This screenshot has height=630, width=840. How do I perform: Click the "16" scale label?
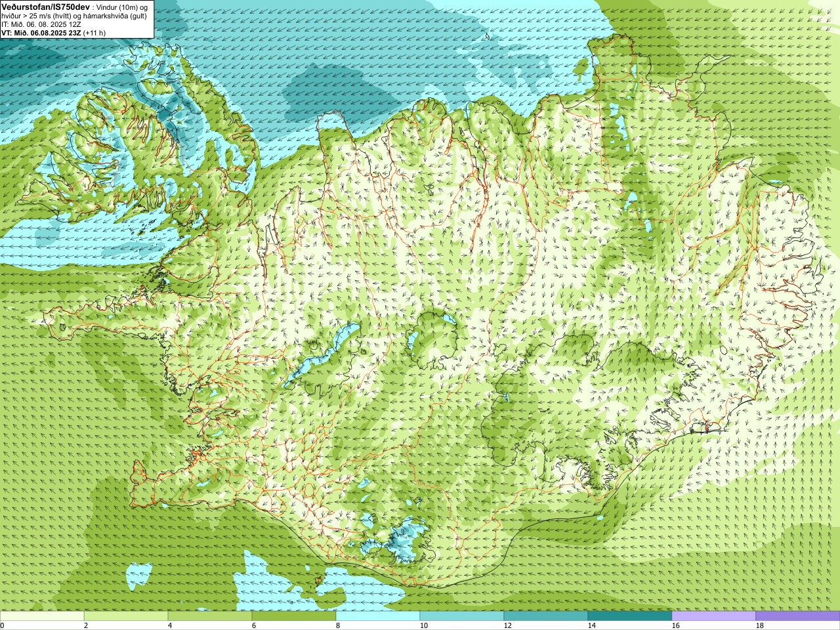(675, 625)
